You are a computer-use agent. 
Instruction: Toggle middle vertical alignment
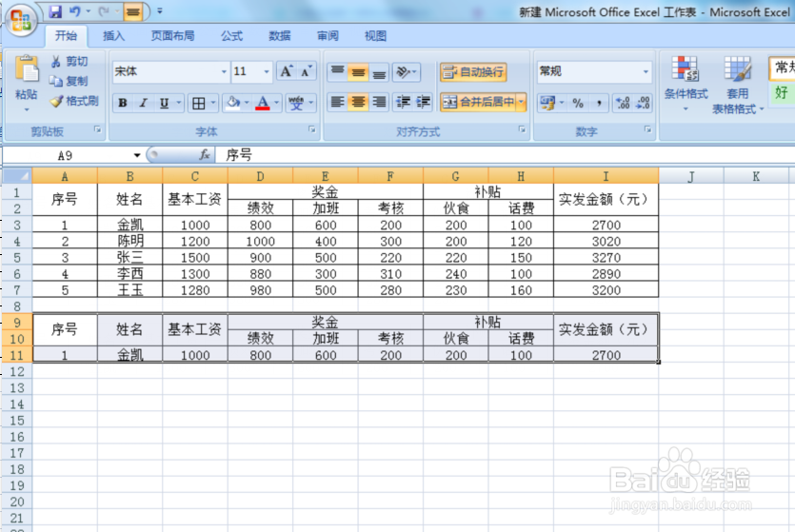coord(358,72)
